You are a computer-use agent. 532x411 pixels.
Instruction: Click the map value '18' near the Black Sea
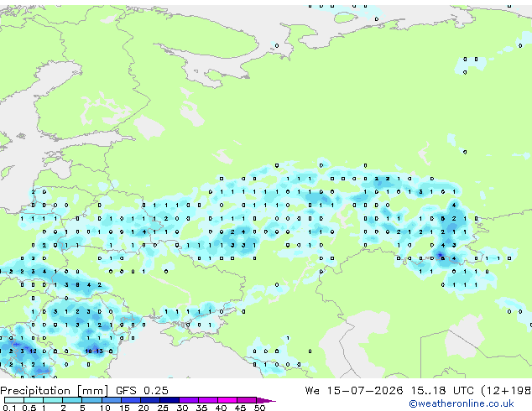pyautogui.click(x=89, y=351)
